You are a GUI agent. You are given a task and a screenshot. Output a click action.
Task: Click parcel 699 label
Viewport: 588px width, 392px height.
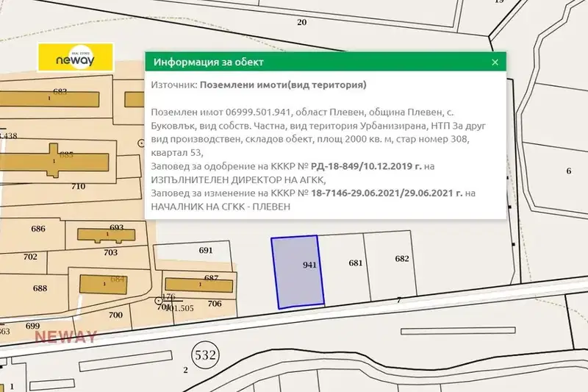tap(32, 326)
